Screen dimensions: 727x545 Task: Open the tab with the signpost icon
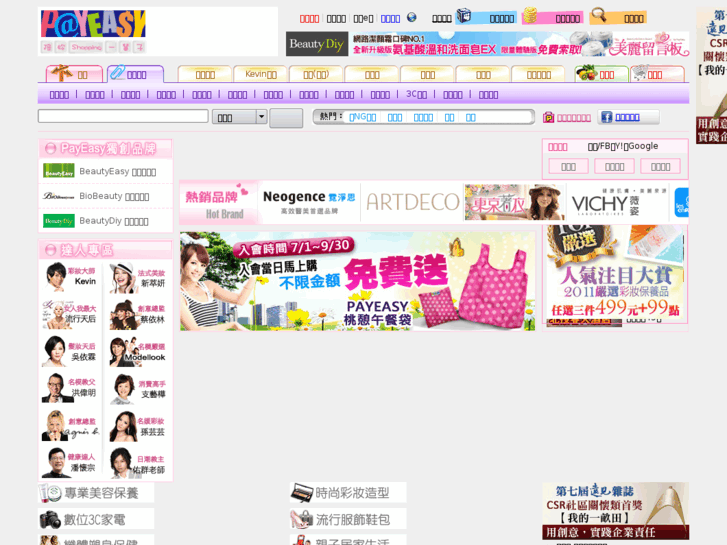(74, 74)
